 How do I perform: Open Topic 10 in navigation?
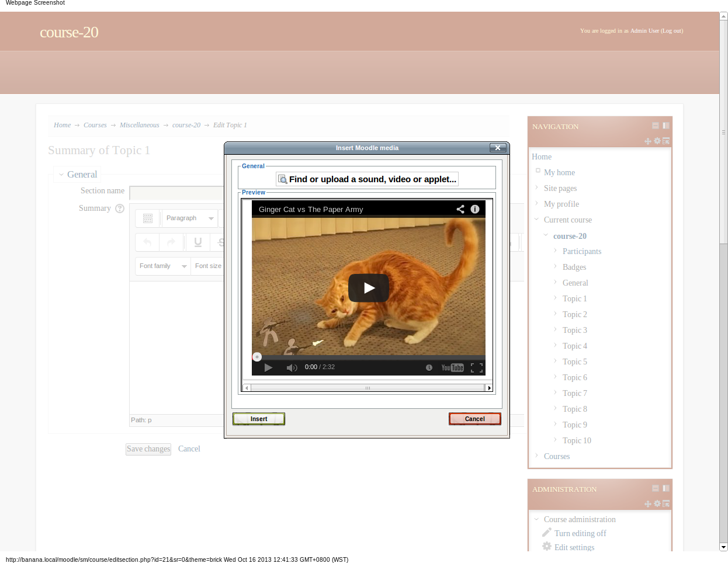click(x=577, y=440)
